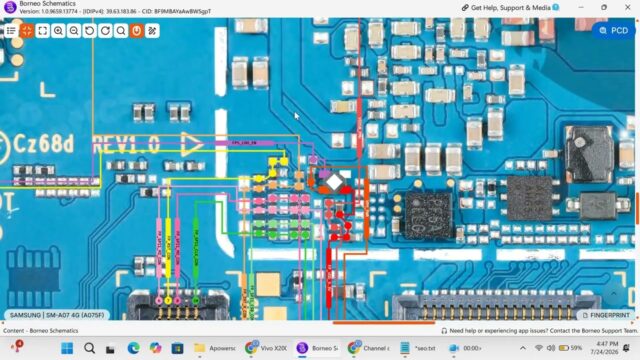Select the white diamond marker on board
640x360 pixels.
pyautogui.click(x=334, y=182)
